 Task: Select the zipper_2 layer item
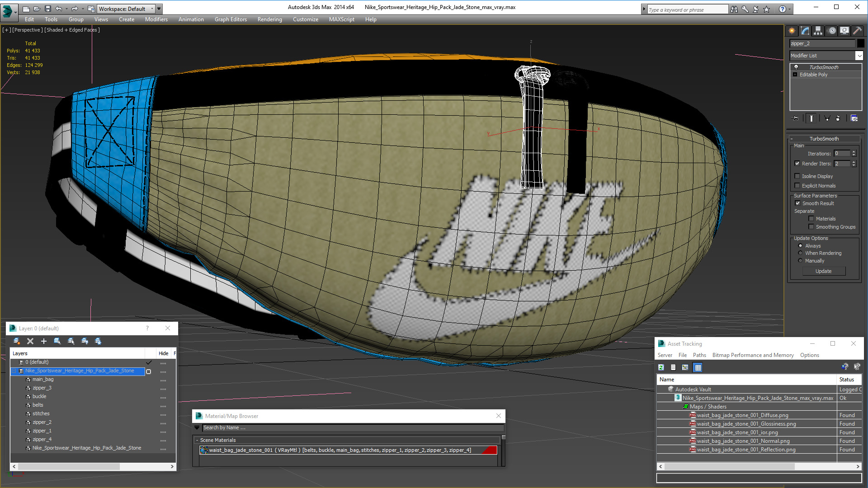[x=42, y=422]
